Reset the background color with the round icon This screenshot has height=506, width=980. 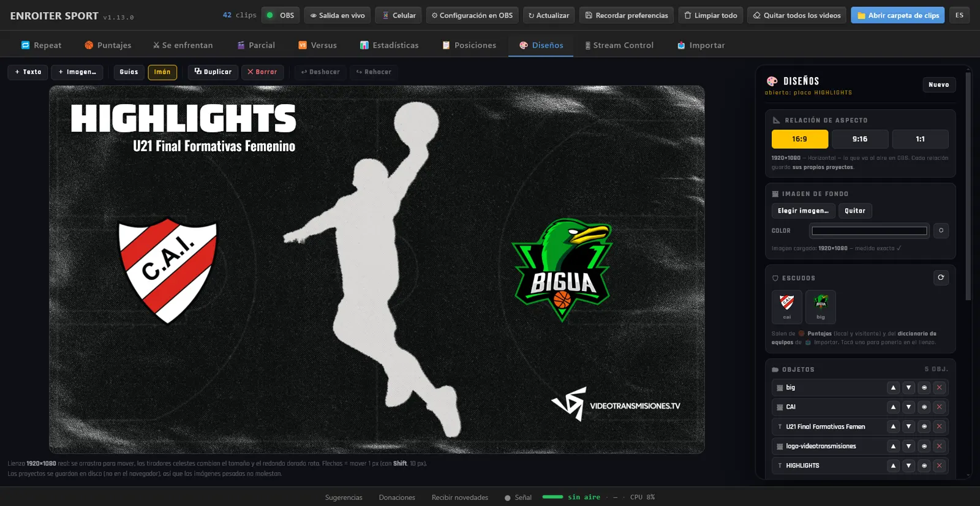coord(941,231)
